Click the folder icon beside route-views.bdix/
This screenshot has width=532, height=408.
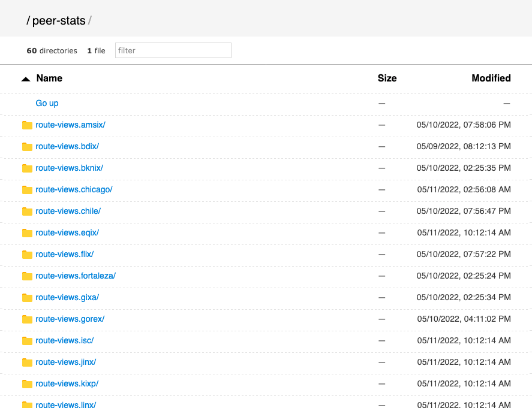[x=27, y=147]
